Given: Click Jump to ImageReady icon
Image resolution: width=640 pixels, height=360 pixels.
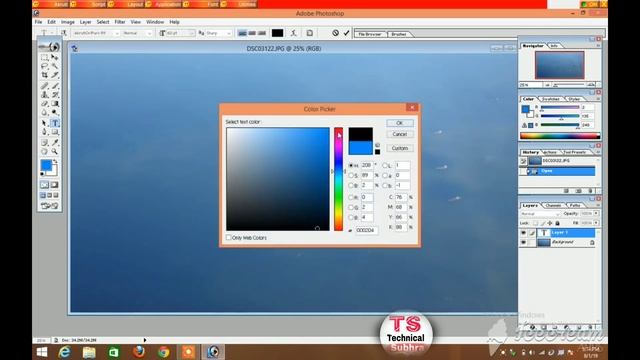Looking at the screenshot, I should click(49, 206).
